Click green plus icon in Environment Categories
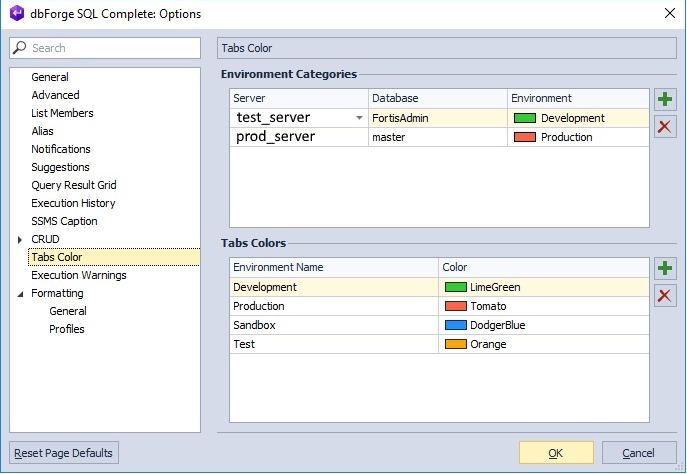 [x=664, y=99]
